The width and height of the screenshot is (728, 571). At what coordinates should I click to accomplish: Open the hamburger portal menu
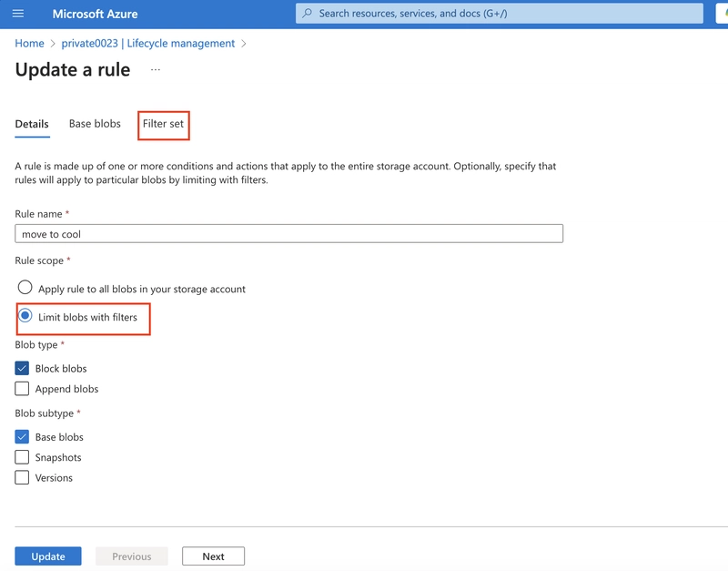[18, 14]
